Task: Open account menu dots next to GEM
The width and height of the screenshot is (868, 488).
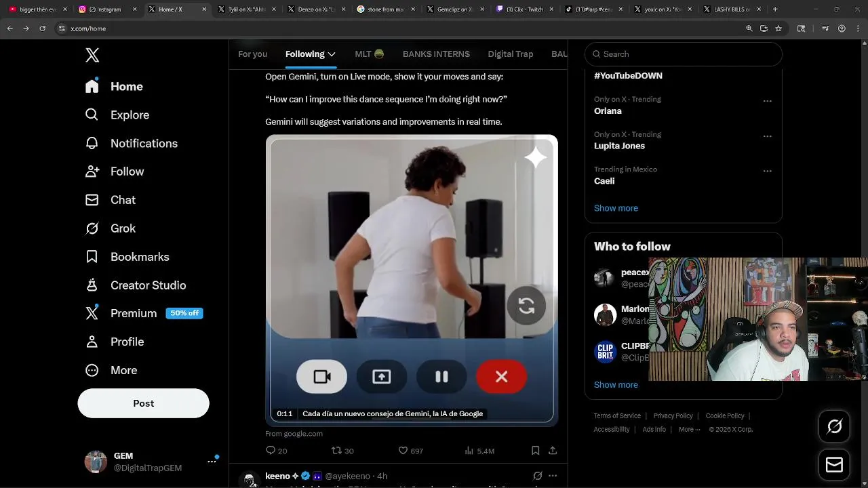Action: pos(212,462)
